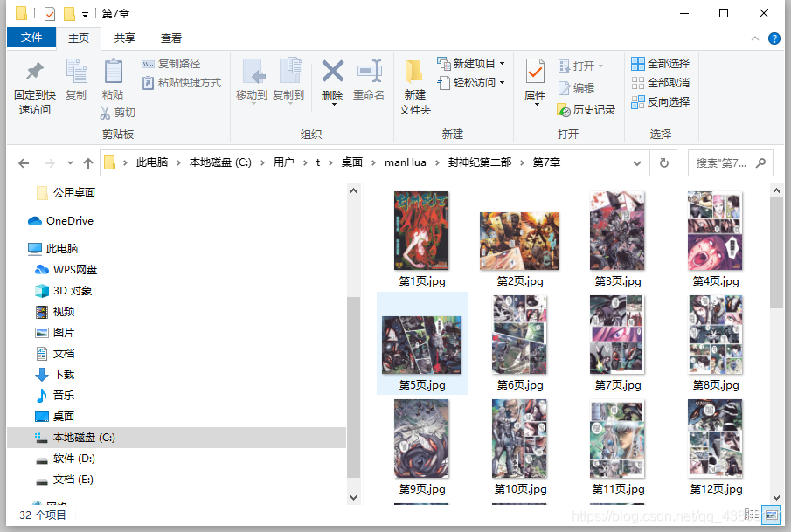Click the Help question mark icon
Viewport: 791px width, 532px height.
point(774,38)
